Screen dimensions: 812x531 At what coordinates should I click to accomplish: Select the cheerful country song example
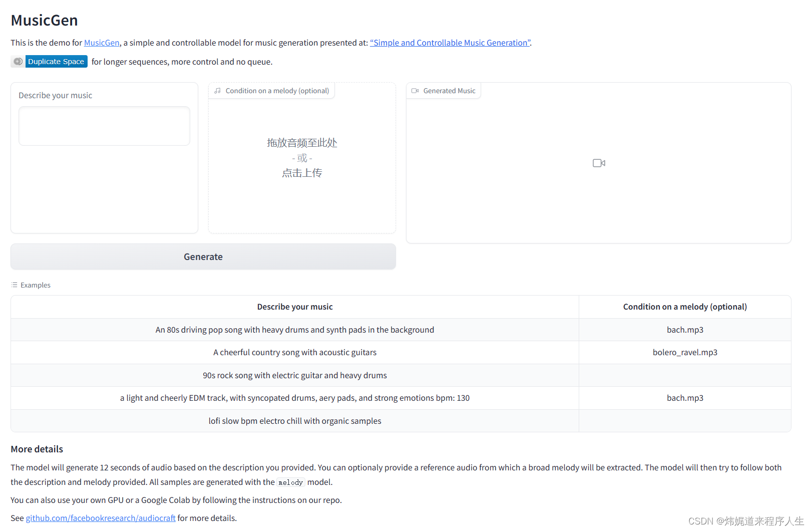pyautogui.click(x=295, y=352)
